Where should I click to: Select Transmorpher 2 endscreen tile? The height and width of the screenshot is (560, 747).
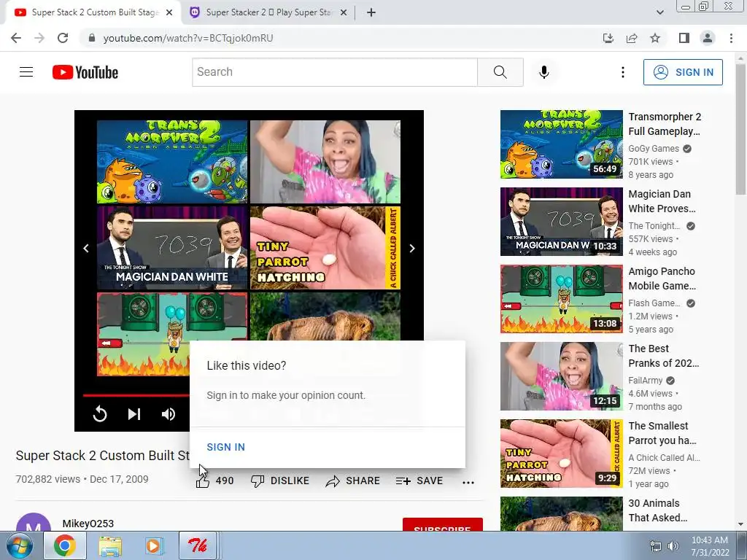pyautogui.click(x=172, y=161)
